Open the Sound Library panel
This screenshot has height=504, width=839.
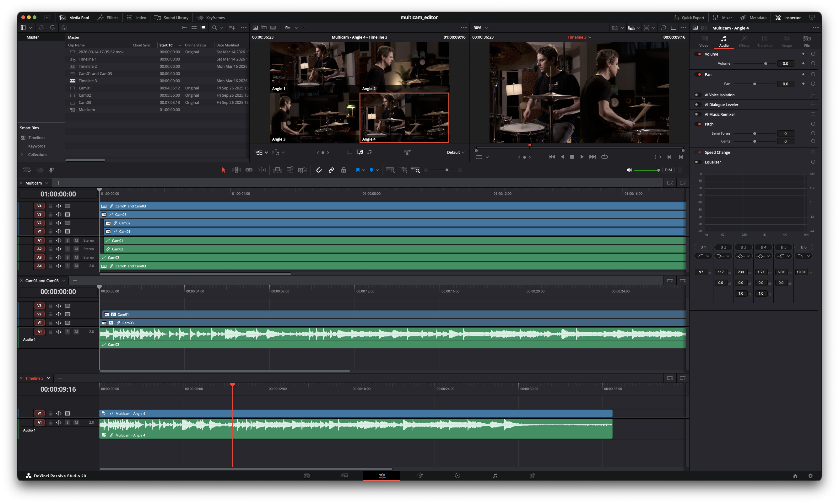171,18
